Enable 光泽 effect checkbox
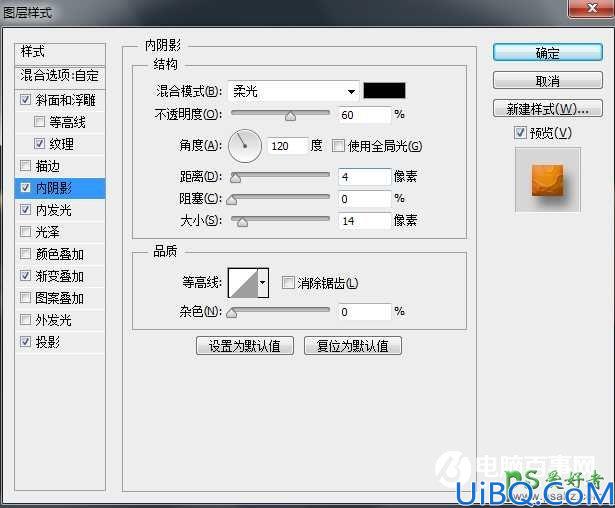 tap(25, 231)
